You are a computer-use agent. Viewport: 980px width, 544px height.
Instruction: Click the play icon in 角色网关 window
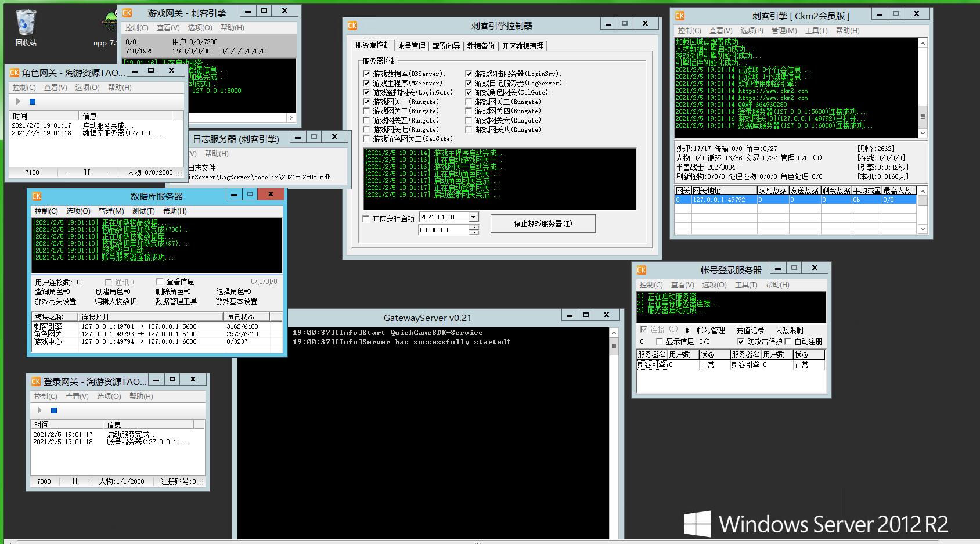18,102
